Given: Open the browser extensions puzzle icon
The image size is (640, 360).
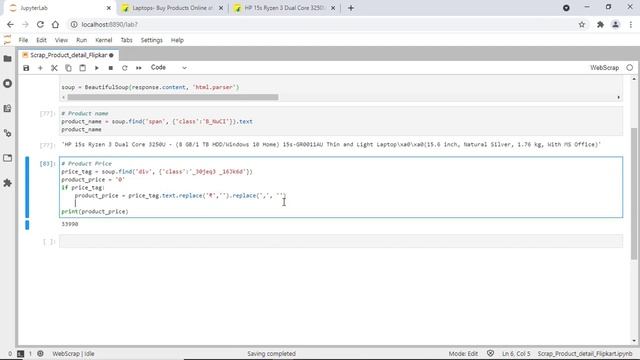Looking at the screenshot, I should pyautogui.click(x=600, y=24).
